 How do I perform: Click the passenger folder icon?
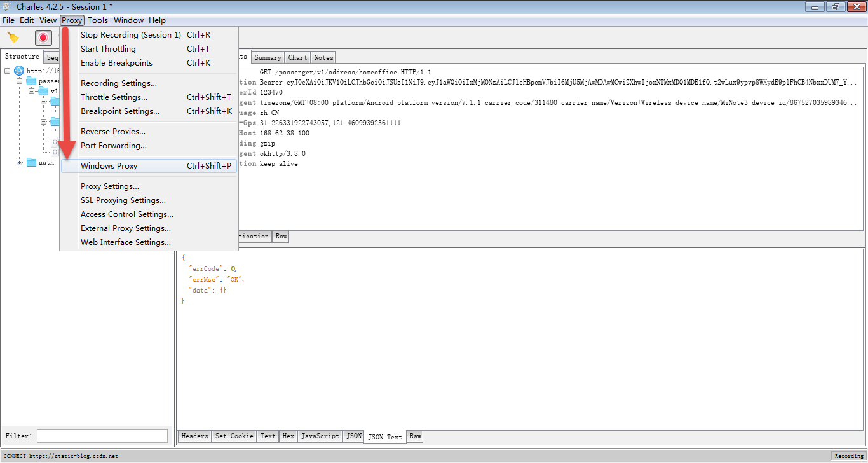31,81
